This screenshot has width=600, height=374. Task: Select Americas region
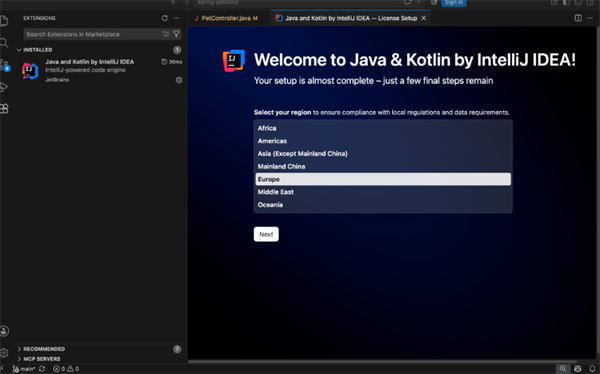pos(383,141)
